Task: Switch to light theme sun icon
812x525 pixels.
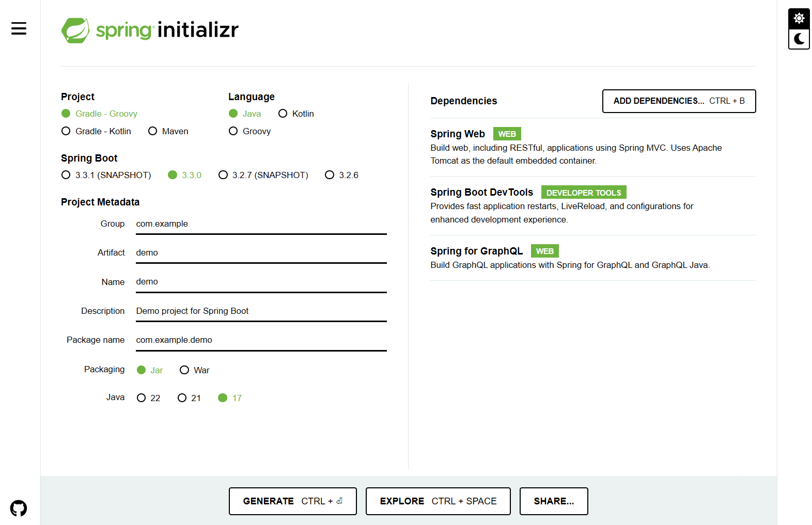Action: pyautogui.click(x=799, y=19)
